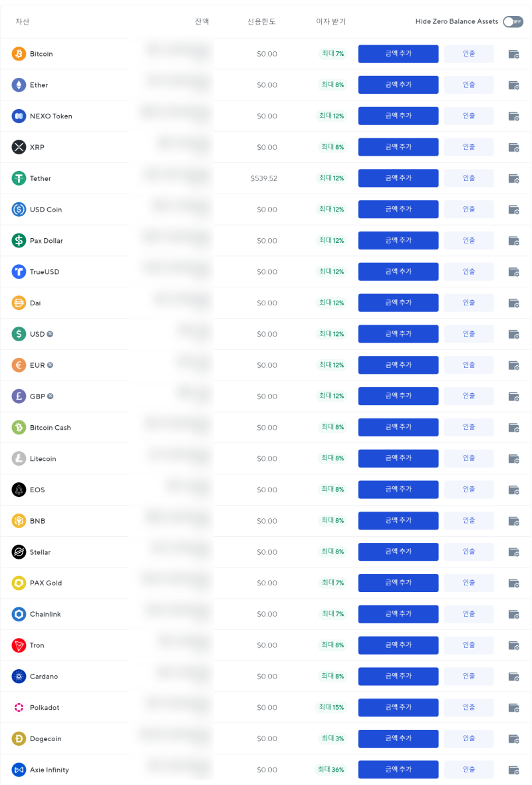Click the 자산 column header
Viewport: 532px width, 785px height.
pyautogui.click(x=21, y=21)
